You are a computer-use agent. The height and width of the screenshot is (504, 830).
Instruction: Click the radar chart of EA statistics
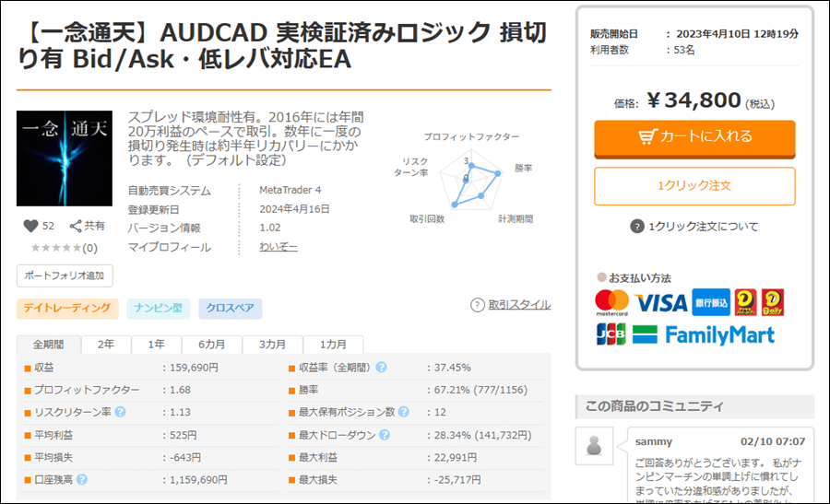[470, 179]
